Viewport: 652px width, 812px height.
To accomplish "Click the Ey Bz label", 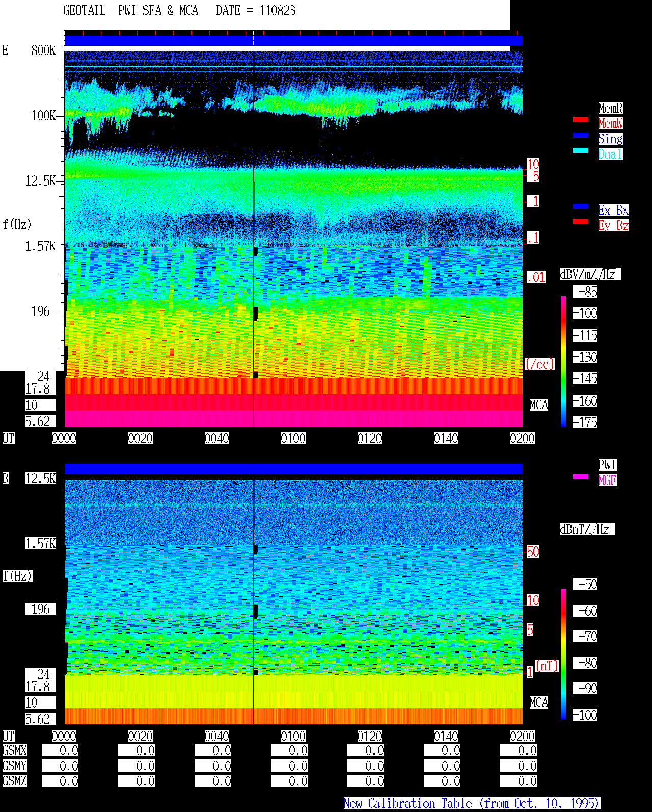I will coord(613,225).
